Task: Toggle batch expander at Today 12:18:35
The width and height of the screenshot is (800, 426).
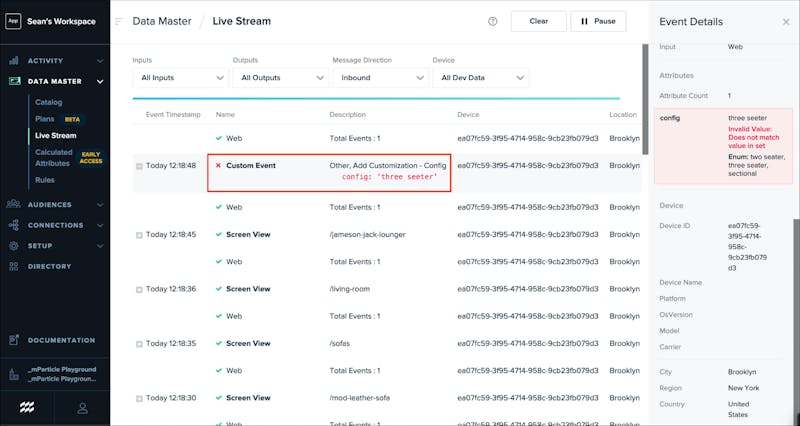Action: coord(139,344)
